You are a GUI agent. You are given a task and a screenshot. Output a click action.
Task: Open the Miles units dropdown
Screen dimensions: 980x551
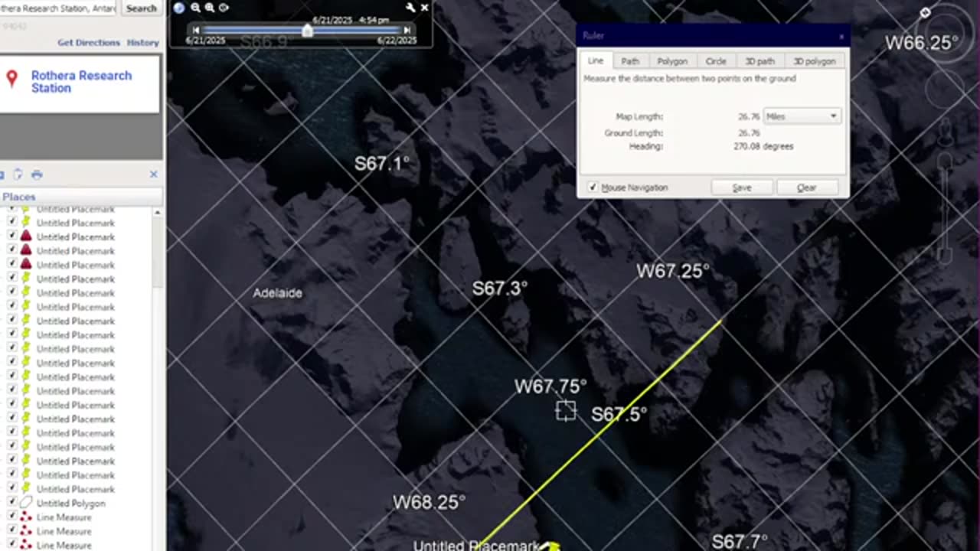[802, 116]
